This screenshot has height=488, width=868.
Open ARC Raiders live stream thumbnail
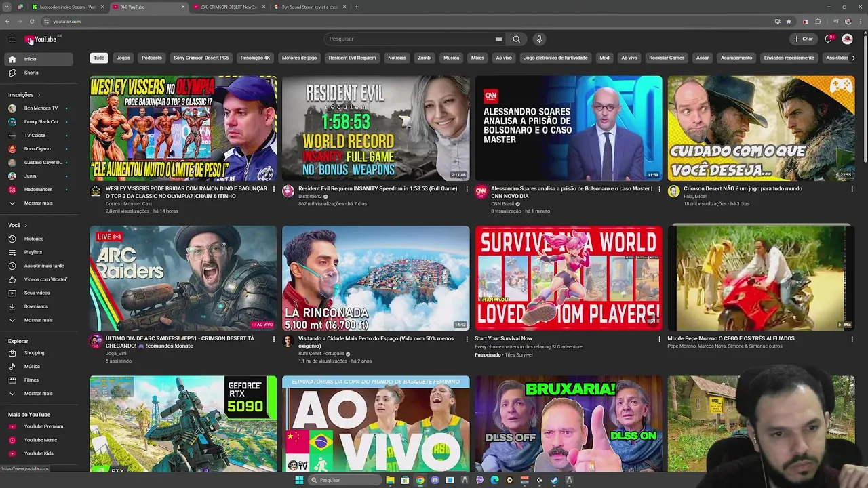183,278
